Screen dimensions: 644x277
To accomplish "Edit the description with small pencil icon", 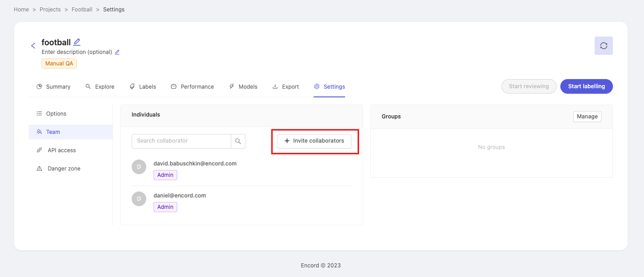I will (x=117, y=52).
